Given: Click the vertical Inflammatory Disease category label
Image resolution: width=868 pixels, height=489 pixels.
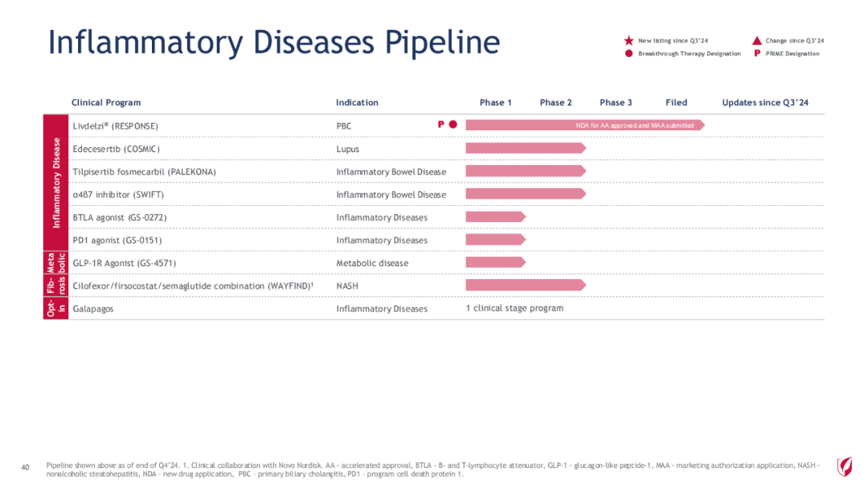Looking at the screenshot, I should pyautogui.click(x=57, y=183).
